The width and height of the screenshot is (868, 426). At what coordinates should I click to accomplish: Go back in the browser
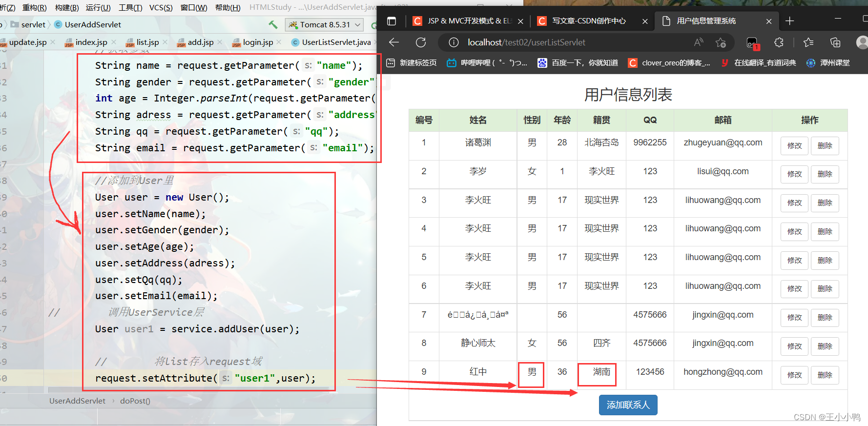click(x=394, y=42)
